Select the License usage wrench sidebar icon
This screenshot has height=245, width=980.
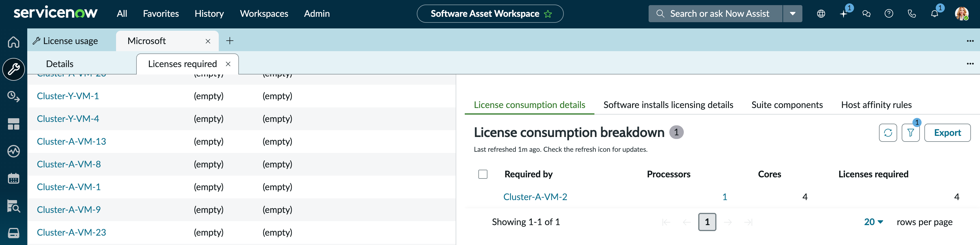point(14,69)
